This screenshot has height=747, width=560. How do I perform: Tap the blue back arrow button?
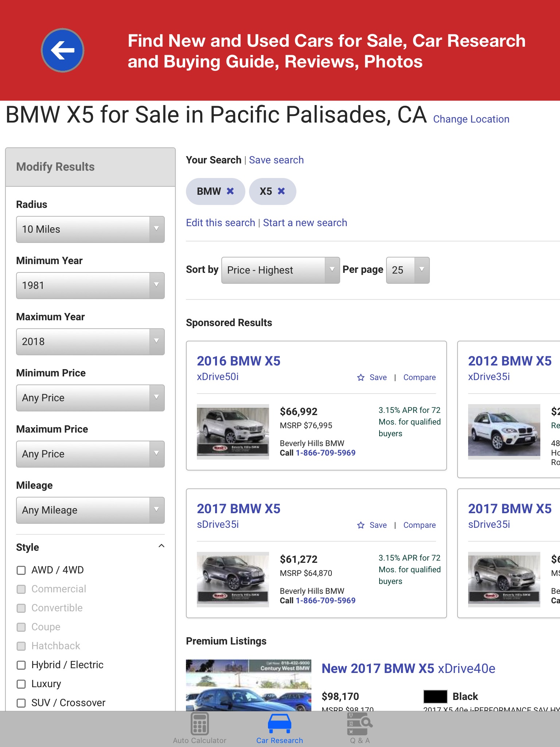pos(62,50)
